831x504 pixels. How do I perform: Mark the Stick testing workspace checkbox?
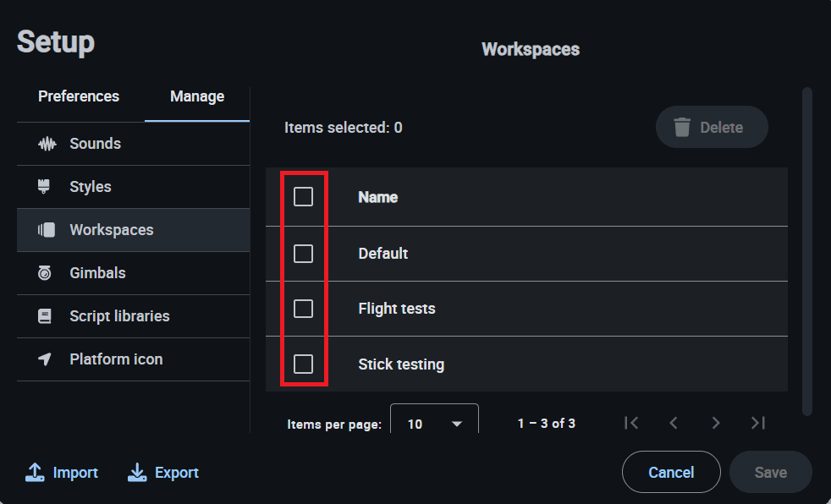tap(303, 364)
